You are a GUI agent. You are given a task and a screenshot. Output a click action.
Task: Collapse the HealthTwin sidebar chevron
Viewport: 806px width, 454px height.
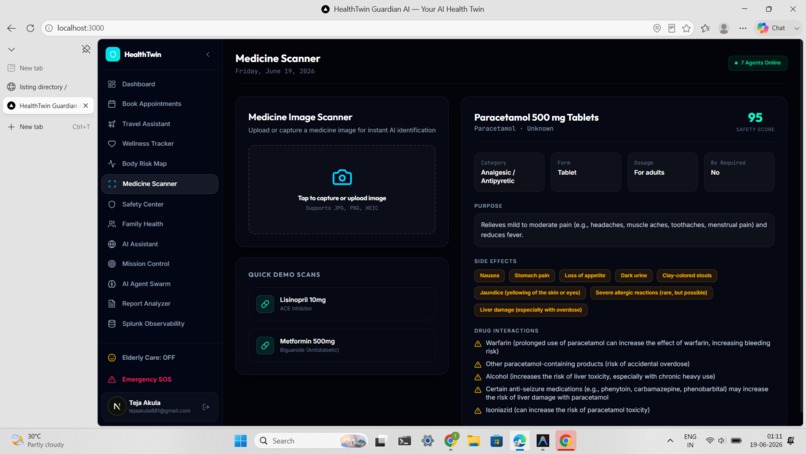(x=208, y=55)
